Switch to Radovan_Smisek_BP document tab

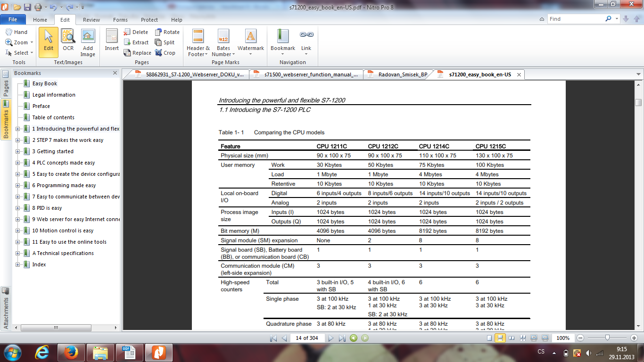[x=398, y=74]
